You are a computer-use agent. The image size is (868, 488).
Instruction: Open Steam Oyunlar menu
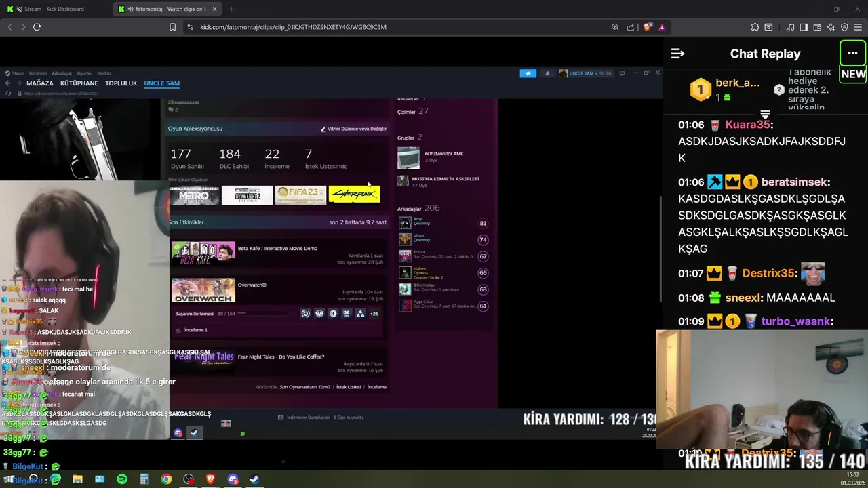tap(84, 73)
